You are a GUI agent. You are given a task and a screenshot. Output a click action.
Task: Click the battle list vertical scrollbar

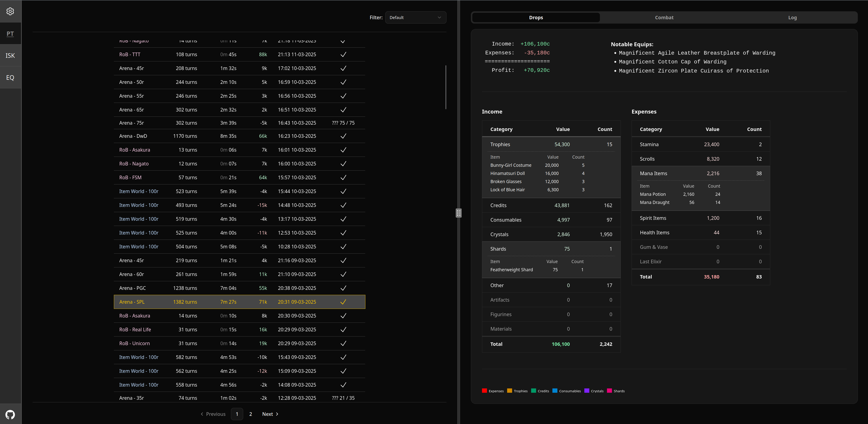pyautogui.click(x=446, y=87)
